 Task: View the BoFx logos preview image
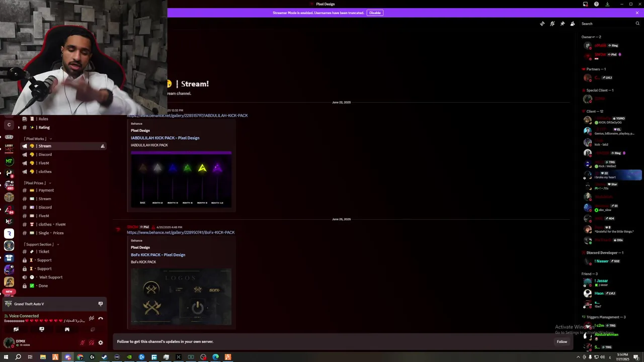tap(181, 297)
